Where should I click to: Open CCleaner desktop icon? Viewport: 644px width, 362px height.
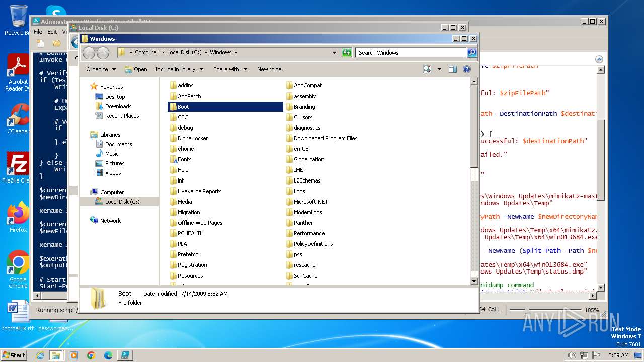[18, 119]
